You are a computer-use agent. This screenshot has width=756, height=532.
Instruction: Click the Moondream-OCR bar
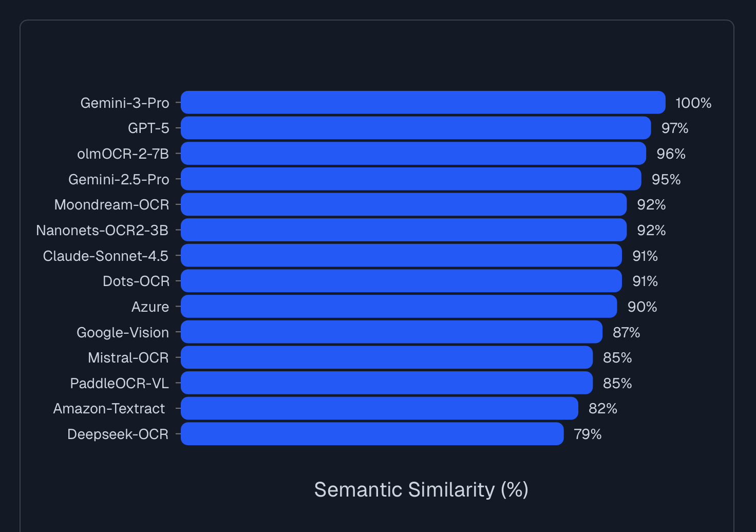pyautogui.click(x=403, y=204)
